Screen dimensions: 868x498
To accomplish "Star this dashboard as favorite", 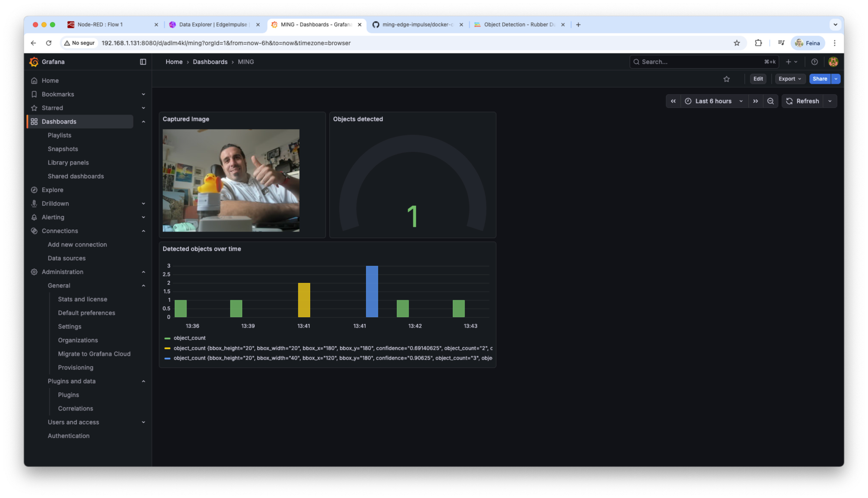I will pyautogui.click(x=727, y=79).
